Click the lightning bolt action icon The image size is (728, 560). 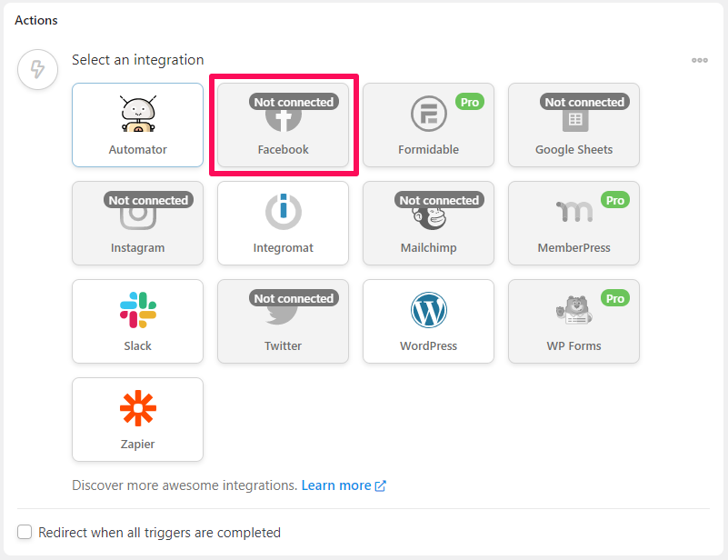click(37, 70)
